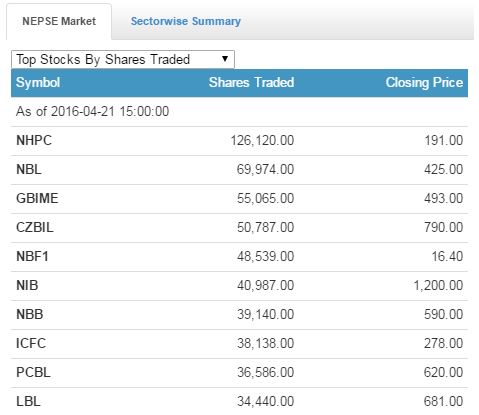This screenshot has width=479, height=415.
Task: Click NHPC closing price 191.00
Action: (444, 140)
